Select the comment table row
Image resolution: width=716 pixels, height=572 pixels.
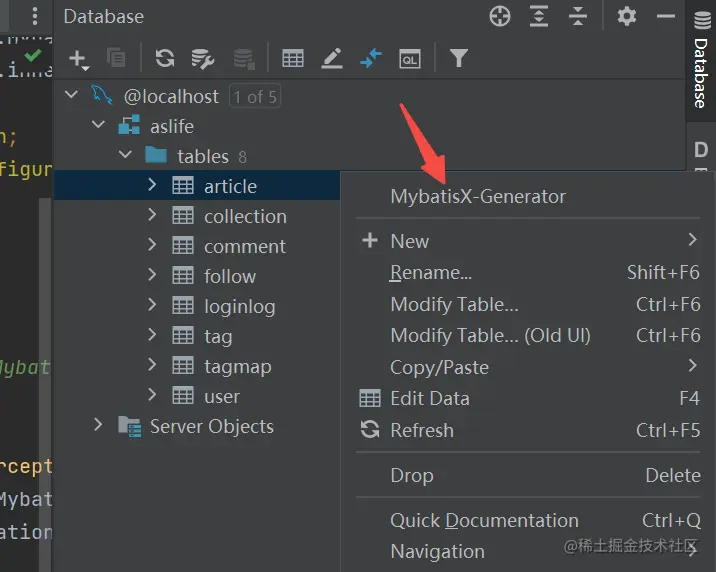click(197, 246)
